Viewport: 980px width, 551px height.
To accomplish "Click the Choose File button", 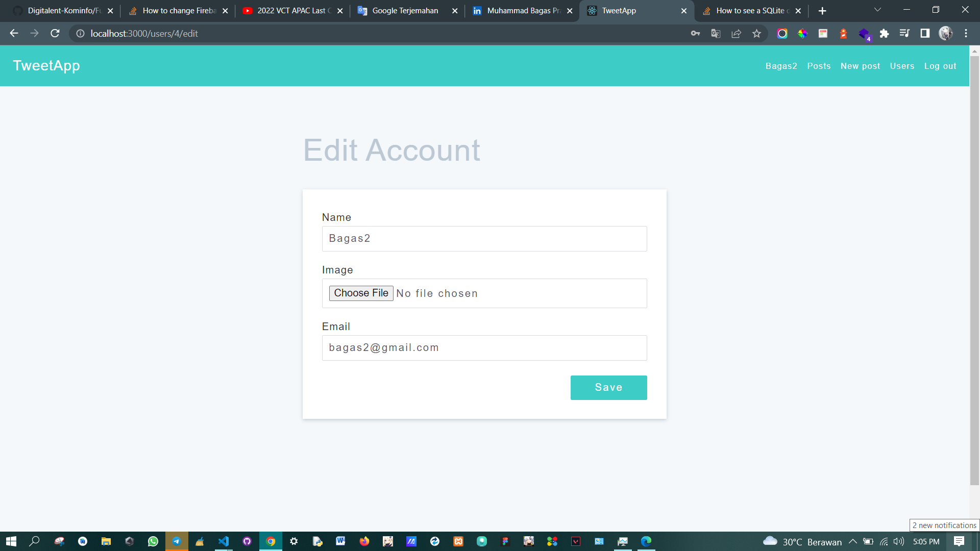I will 361,293.
